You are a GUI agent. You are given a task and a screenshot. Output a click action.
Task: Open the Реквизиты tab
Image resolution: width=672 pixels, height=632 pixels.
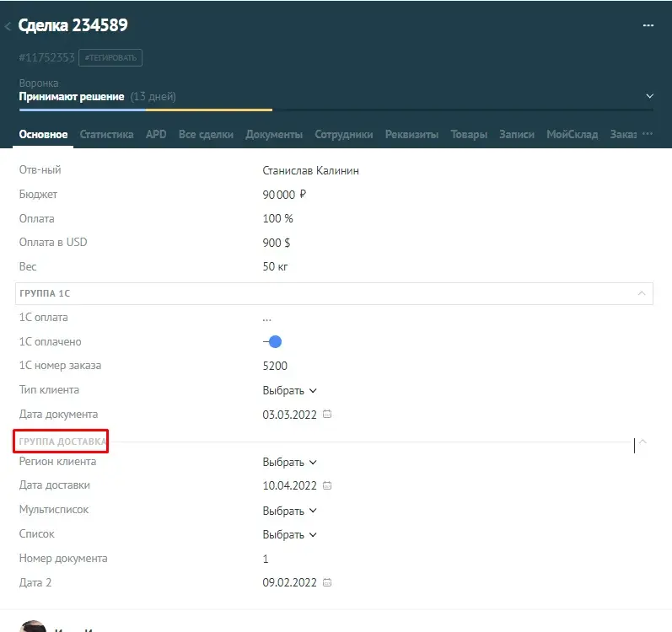coord(411,135)
